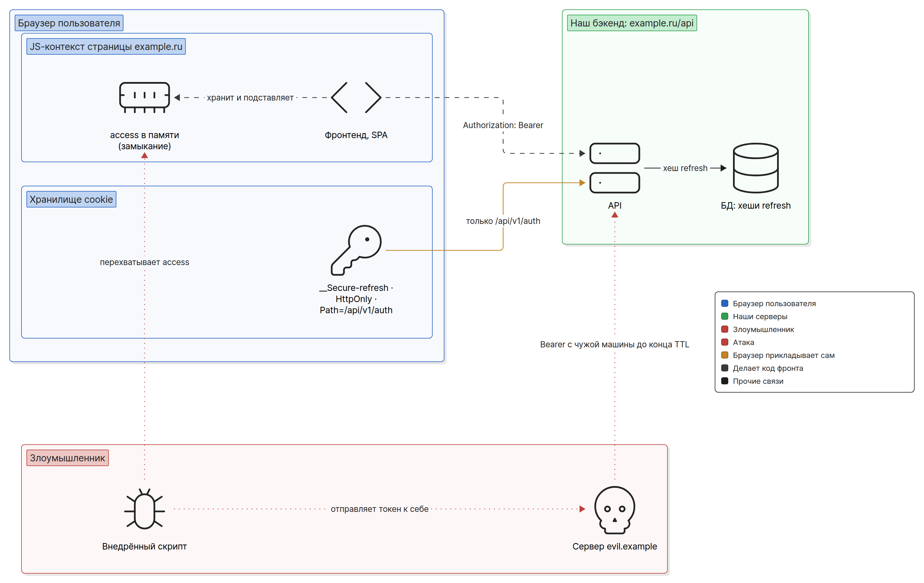Click 'Bearer с чужой машины до конца TTL' label
The image size is (924, 583).
614,344
